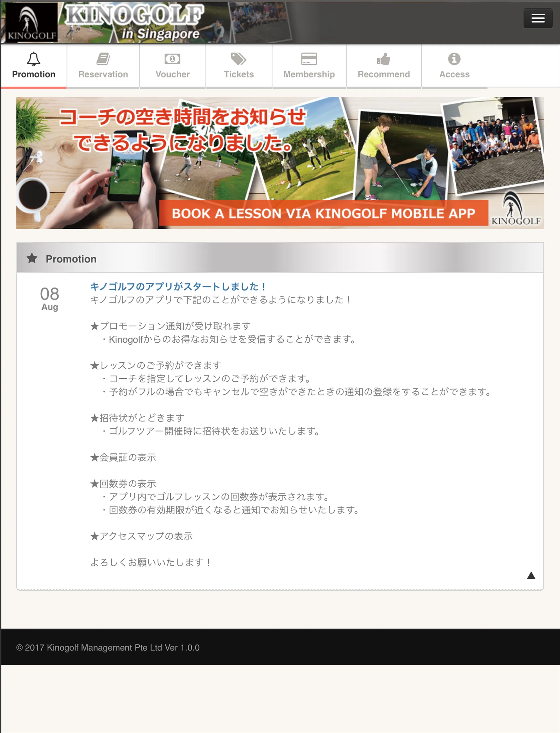Switch to the Voucher tab label
The width and height of the screenshot is (560, 733).
pyautogui.click(x=173, y=74)
